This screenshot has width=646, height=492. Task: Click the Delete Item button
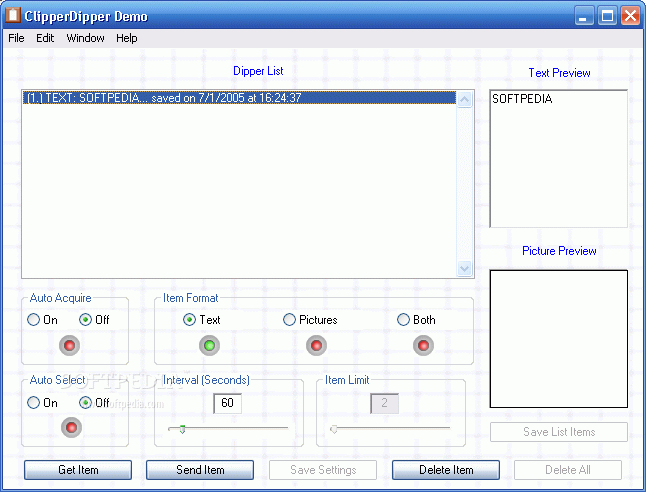coord(446,470)
